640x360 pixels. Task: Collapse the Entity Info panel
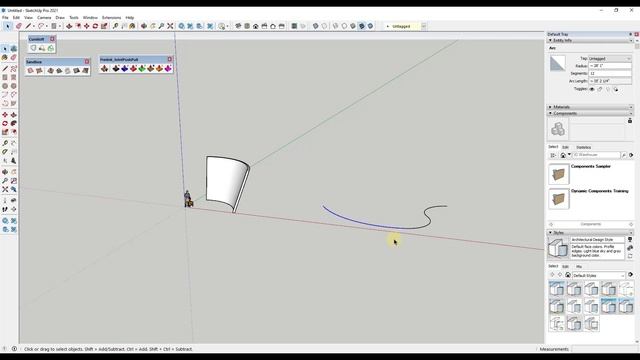click(550, 40)
